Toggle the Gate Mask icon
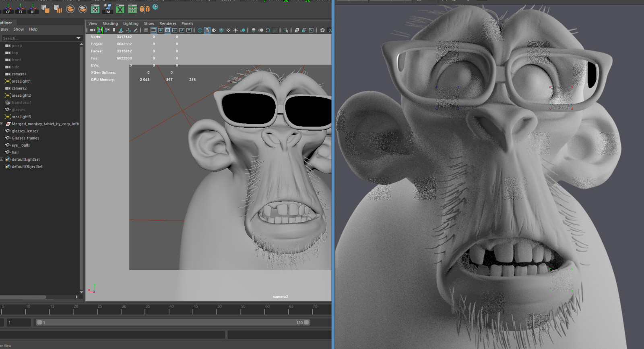644x349 pixels. tap(168, 30)
